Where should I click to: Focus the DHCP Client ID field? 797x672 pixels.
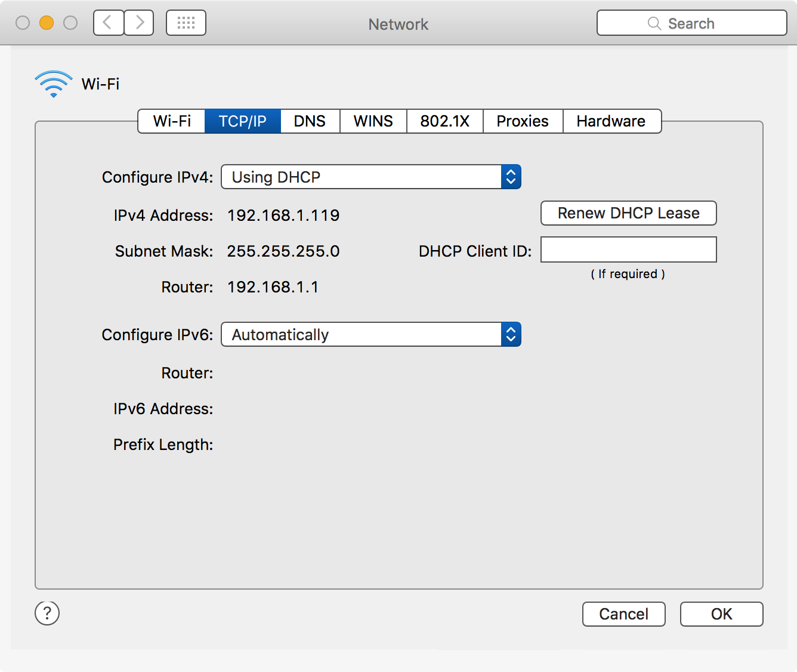pyautogui.click(x=628, y=250)
